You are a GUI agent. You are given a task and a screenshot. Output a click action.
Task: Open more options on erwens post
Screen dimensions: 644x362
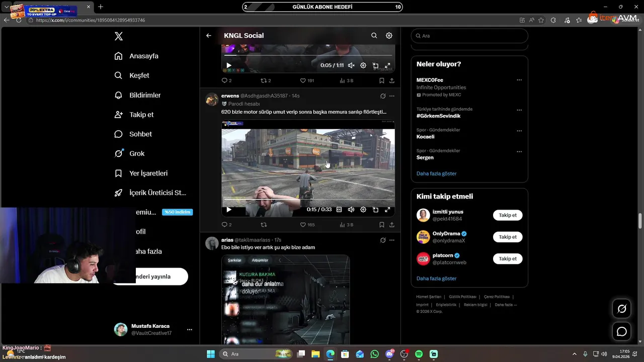[392, 96]
